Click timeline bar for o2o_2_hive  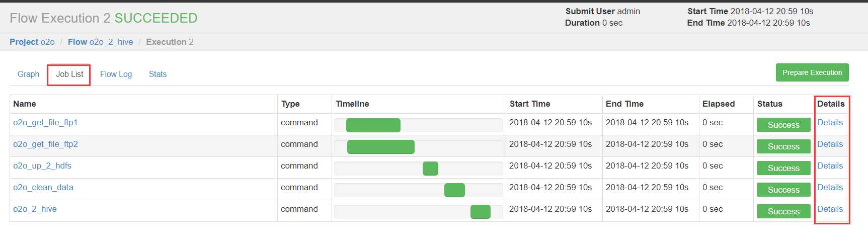481,212
